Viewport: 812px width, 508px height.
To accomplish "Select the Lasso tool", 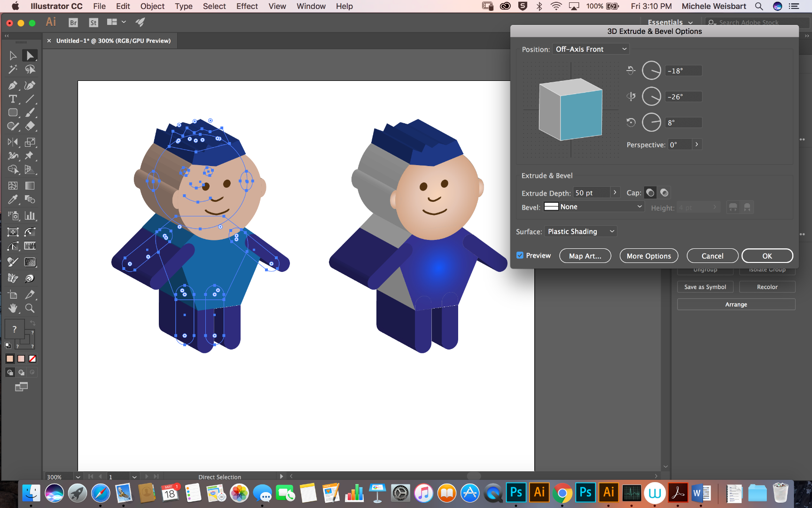I will [30, 70].
